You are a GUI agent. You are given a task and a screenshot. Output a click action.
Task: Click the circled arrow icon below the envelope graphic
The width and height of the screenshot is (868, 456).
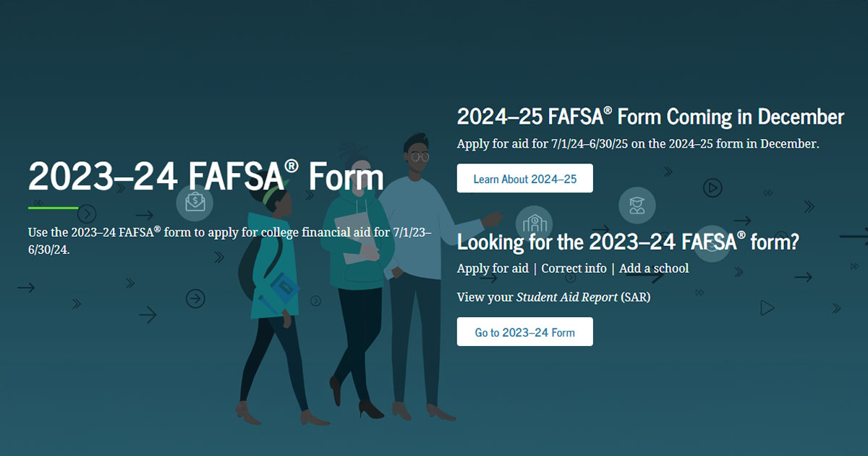195,297
